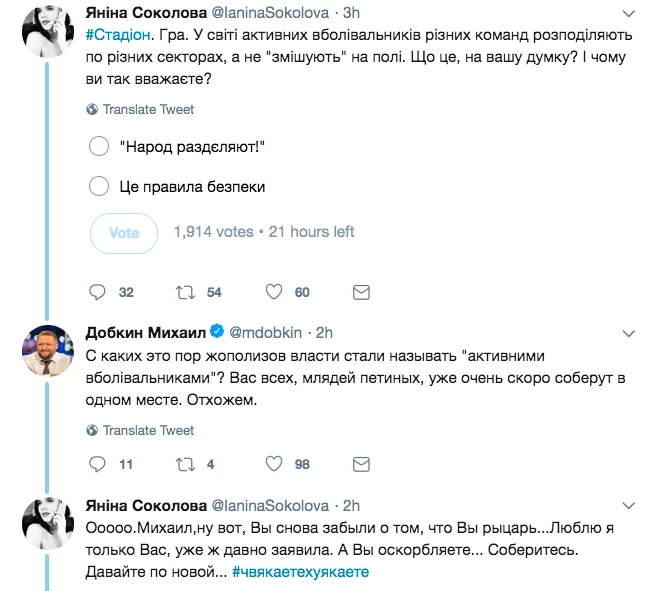Select the "Народ разделяют!" poll option
Image resolution: width=661 pixels, height=591 pixels.
coord(99,147)
